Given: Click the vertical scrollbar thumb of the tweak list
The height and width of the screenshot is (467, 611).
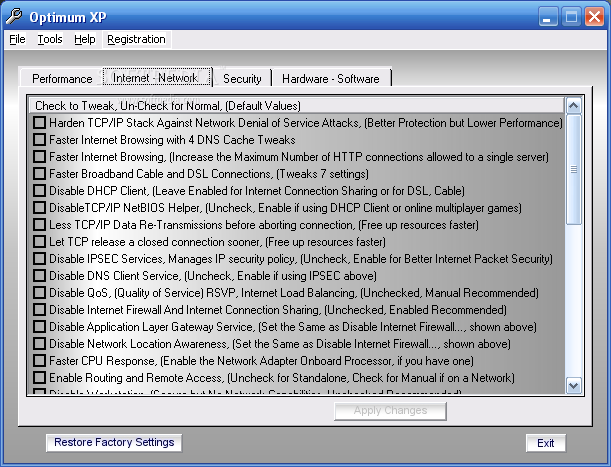Looking at the screenshot, I should (574, 169).
